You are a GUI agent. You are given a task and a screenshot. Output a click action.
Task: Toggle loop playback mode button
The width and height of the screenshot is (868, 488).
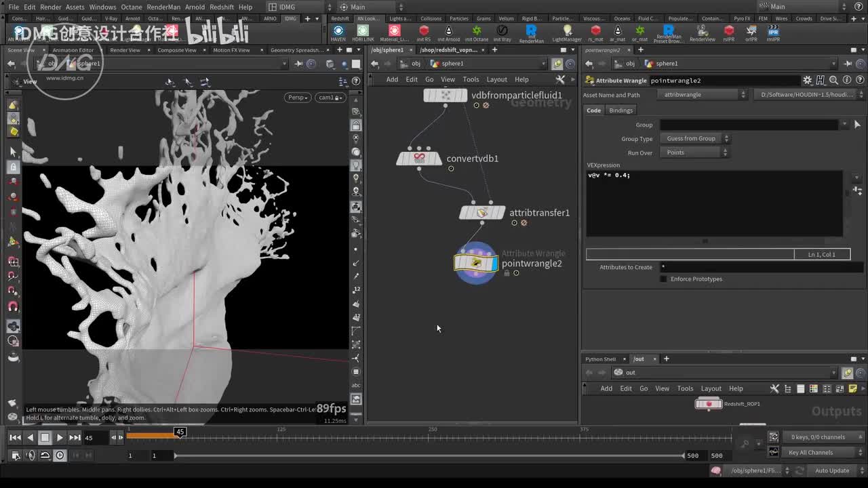click(x=45, y=455)
